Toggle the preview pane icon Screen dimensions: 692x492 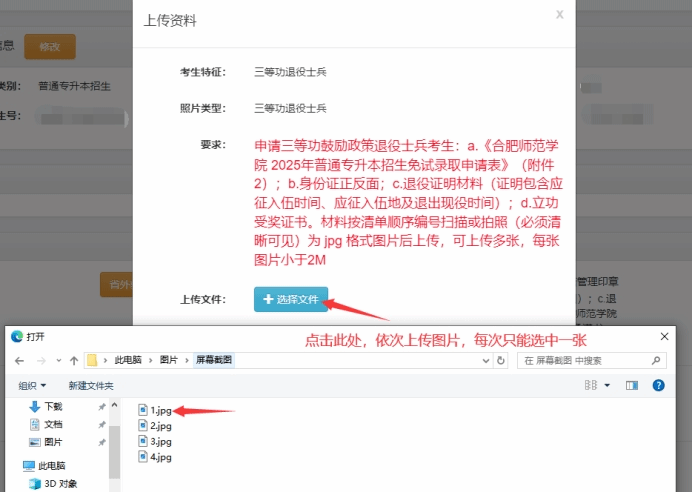point(631,385)
